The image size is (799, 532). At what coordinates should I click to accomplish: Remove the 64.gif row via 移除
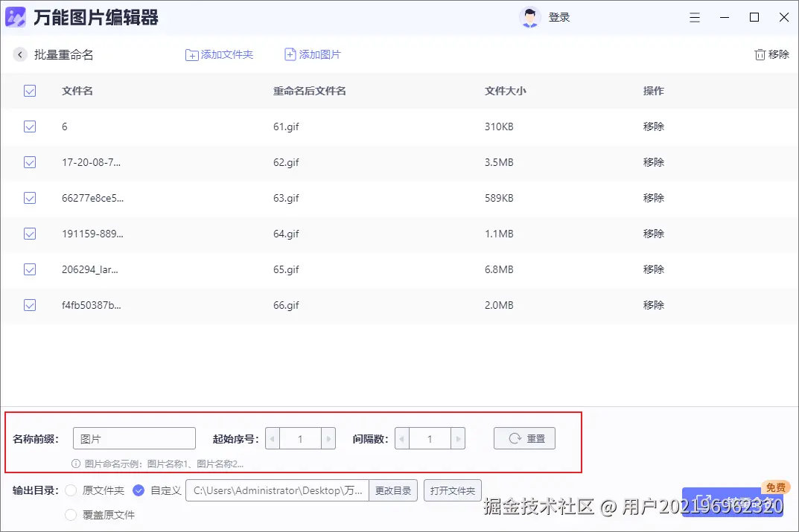click(x=653, y=234)
